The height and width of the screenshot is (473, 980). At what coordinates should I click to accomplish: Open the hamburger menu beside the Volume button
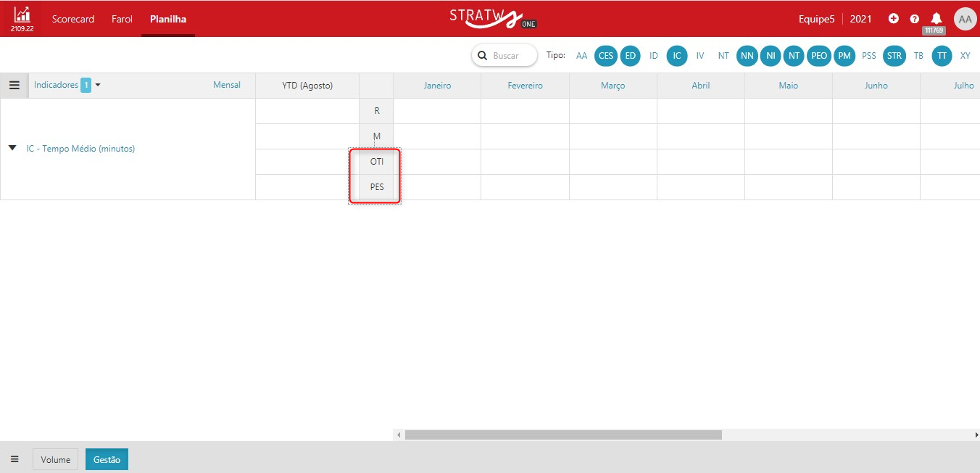[x=14, y=459]
